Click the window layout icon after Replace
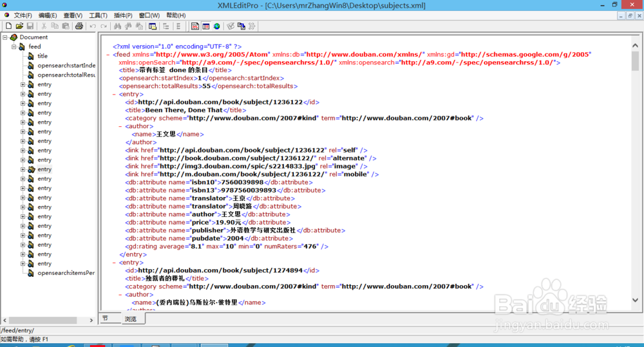Image resolution: width=644 pixels, height=347 pixels. [x=153, y=26]
